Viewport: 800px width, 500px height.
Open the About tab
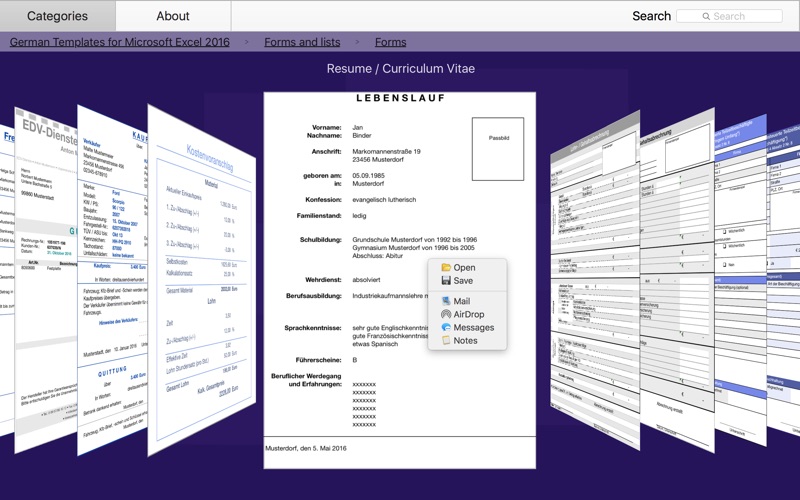tap(173, 16)
